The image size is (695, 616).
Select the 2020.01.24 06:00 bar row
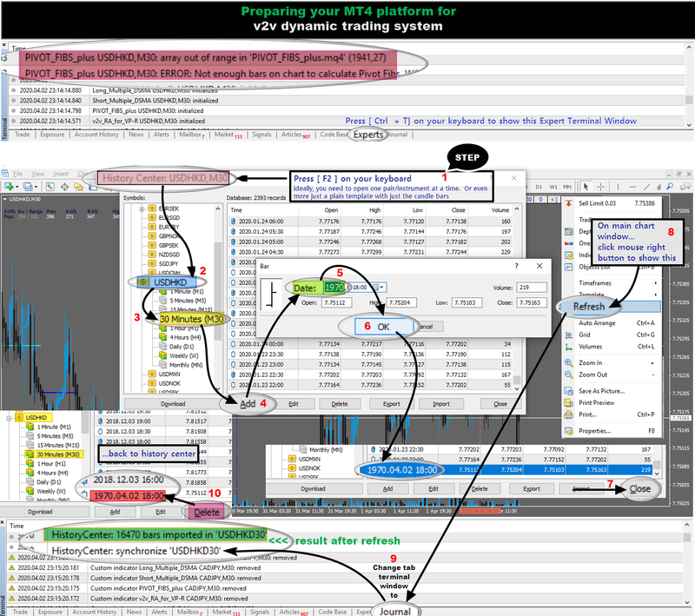[x=371, y=222]
